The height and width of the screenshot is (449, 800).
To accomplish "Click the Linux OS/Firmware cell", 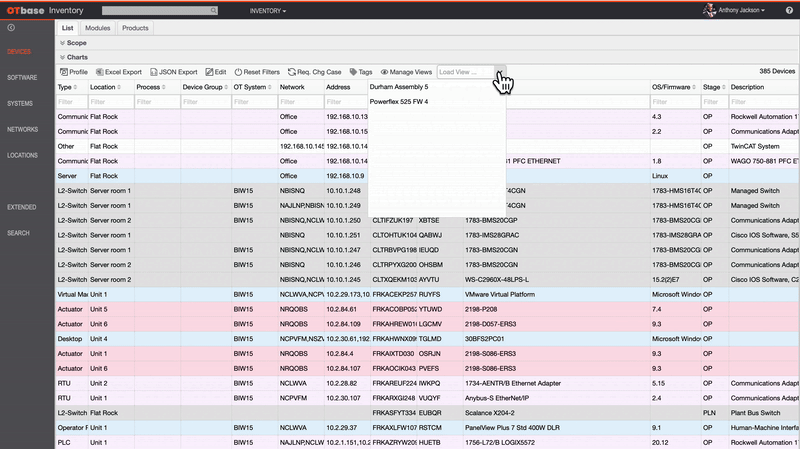I will point(660,176).
